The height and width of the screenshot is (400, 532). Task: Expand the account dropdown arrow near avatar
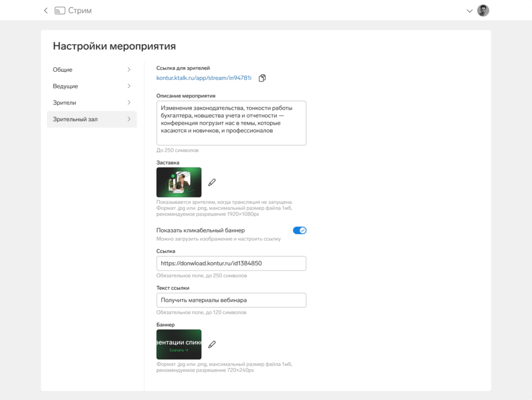[470, 11]
